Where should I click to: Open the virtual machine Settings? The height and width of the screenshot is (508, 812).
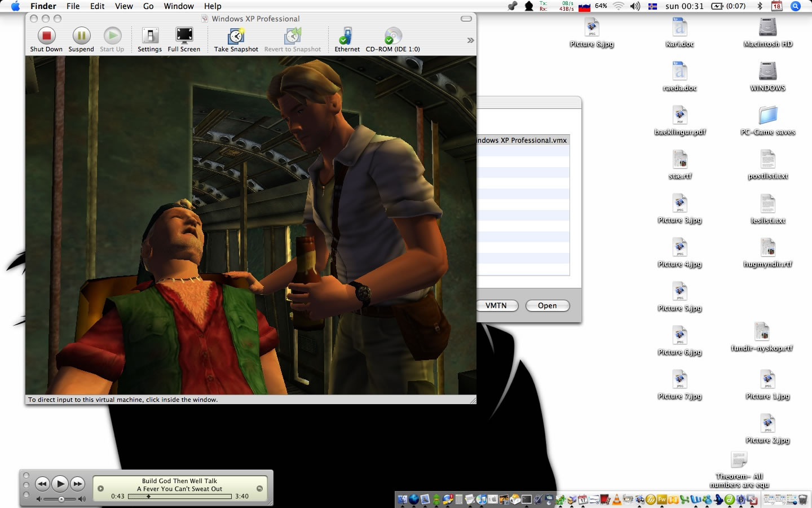[149, 40]
